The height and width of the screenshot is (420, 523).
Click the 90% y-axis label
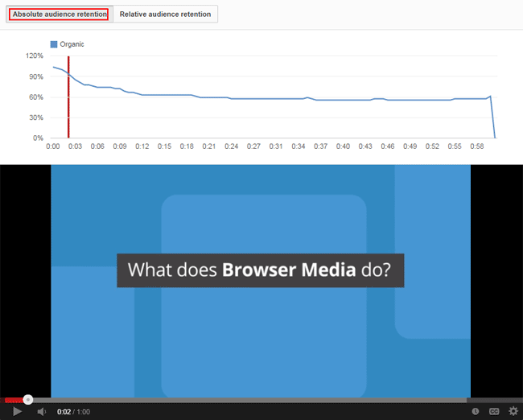point(36,76)
